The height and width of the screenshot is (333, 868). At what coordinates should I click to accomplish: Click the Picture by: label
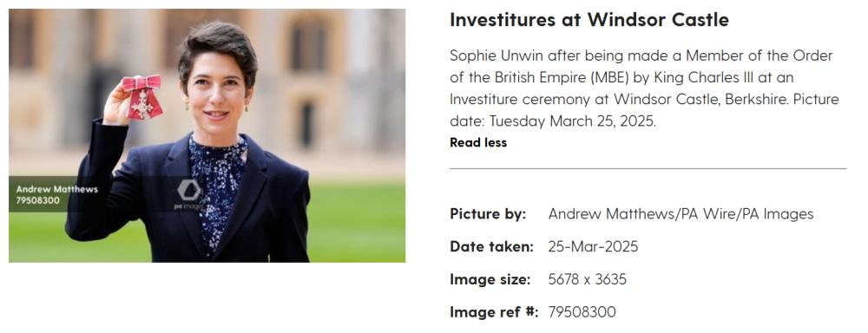point(488,214)
